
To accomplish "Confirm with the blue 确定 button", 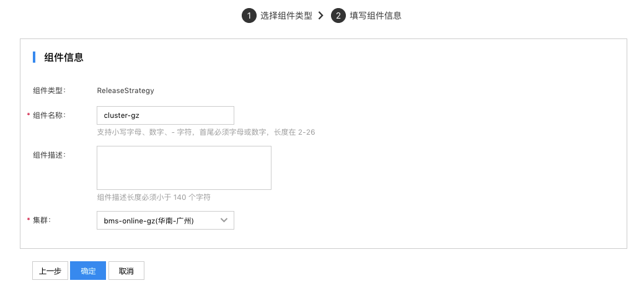I will (88, 271).
